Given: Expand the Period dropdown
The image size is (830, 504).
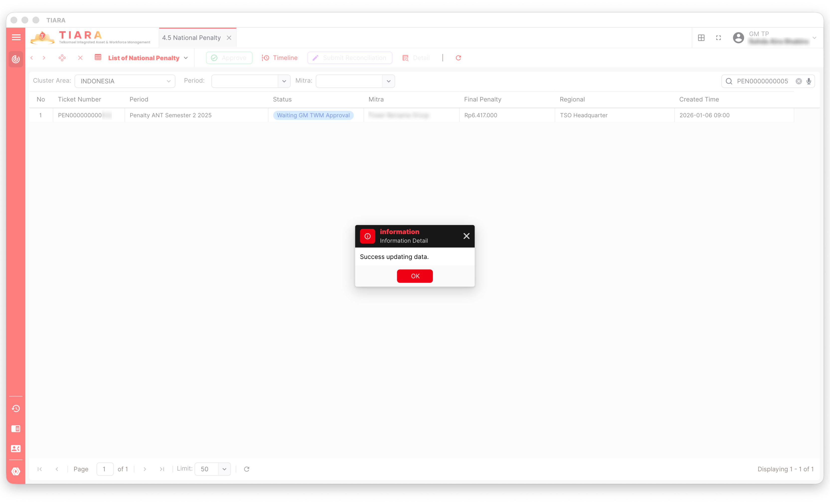Looking at the screenshot, I should pyautogui.click(x=284, y=81).
